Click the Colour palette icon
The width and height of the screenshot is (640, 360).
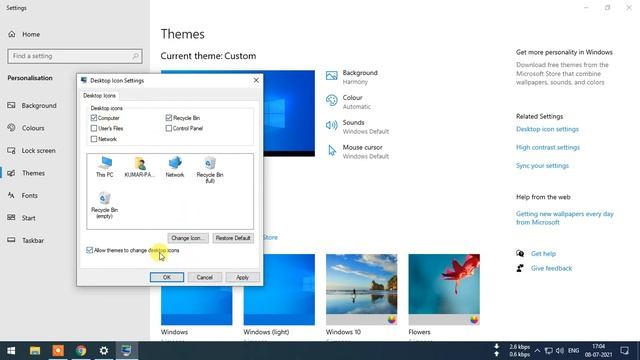[x=331, y=100]
